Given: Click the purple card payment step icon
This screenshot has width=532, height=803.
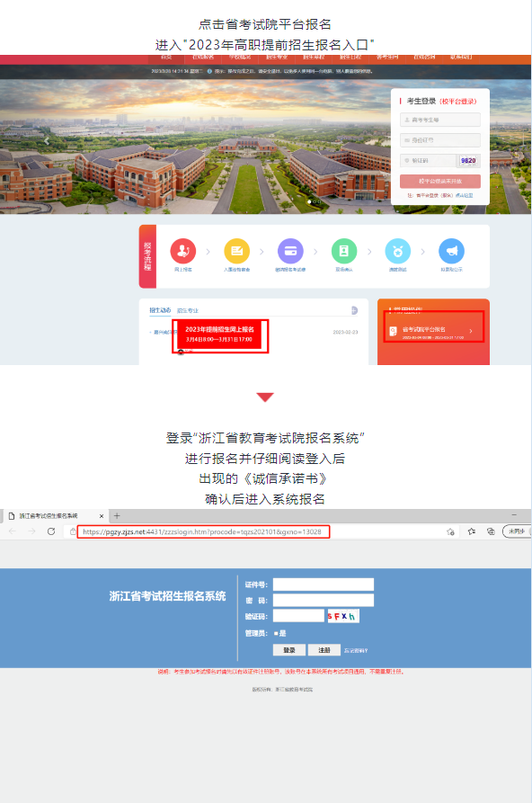Looking at the screenshot, I should coord(290,251).
